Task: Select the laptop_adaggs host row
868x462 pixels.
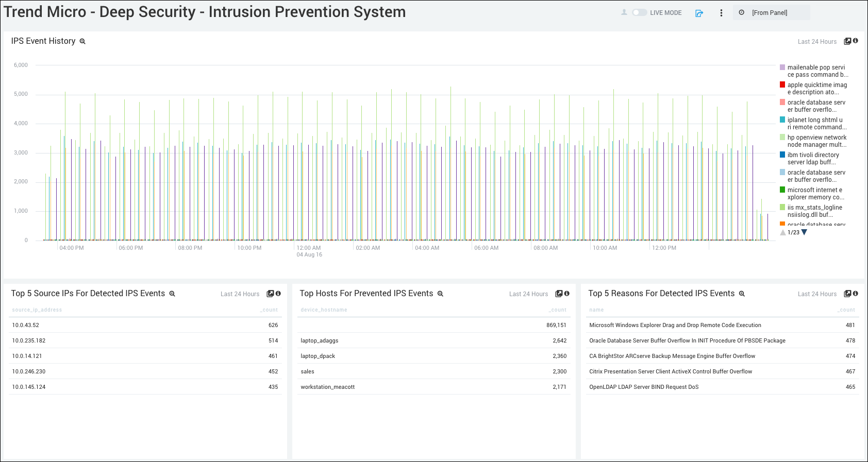Action: tap(320, 340)
